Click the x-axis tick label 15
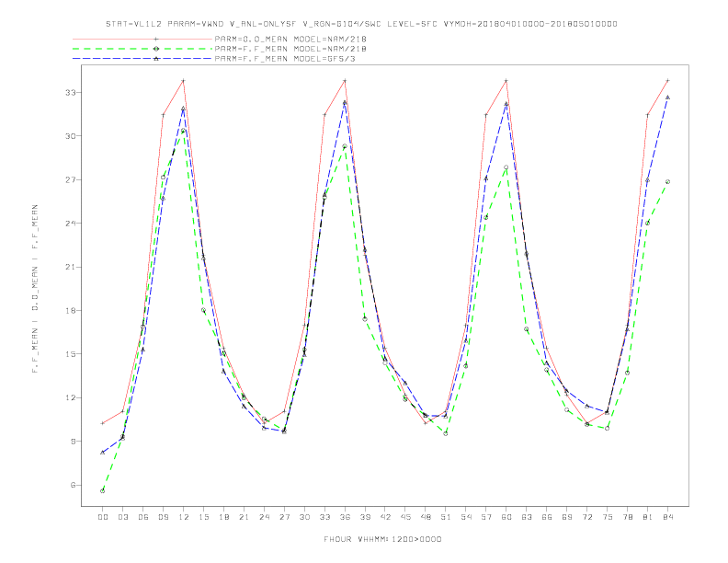This screenshot has height=563, width=728. 203,517
